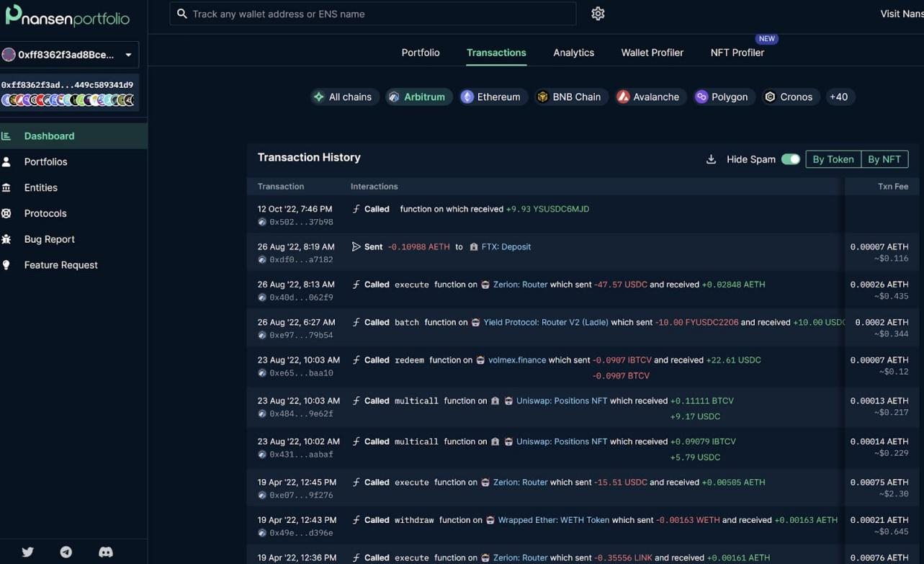The width and height of the screenshot is (924, 564).
Task: Open the Twitter icon link
Action: pos(27,552)
